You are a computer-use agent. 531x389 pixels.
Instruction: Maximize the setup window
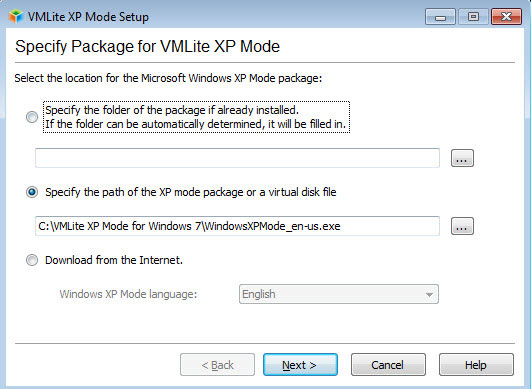[473, 17]
